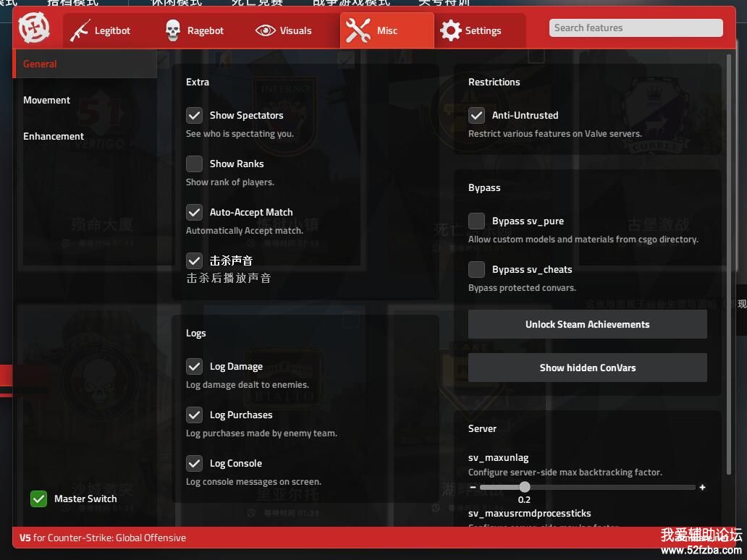Click "See who is spectating you." description
The image size is (747, 560).
(x=240, y=134)
